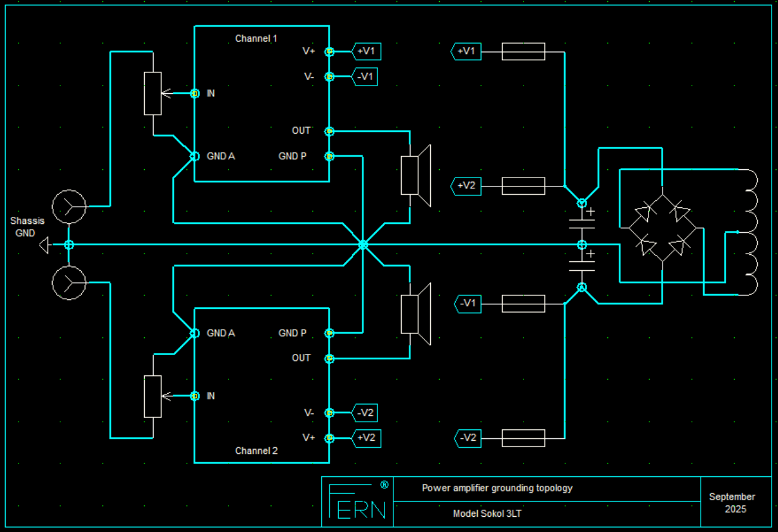Select the 'Model Sokol 3LT' text
The width and height of the screenshot is (778, 532).
487,514
